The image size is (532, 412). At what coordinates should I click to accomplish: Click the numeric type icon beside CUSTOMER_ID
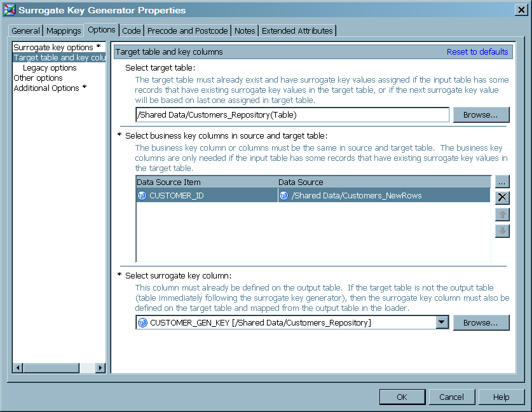[141, 195]
